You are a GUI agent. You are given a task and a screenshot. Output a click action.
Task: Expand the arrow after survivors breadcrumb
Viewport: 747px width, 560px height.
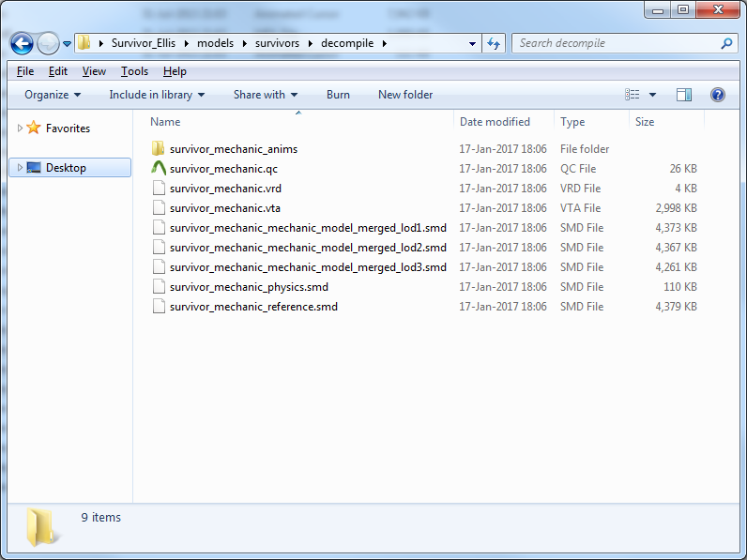(x=310, y=43)
